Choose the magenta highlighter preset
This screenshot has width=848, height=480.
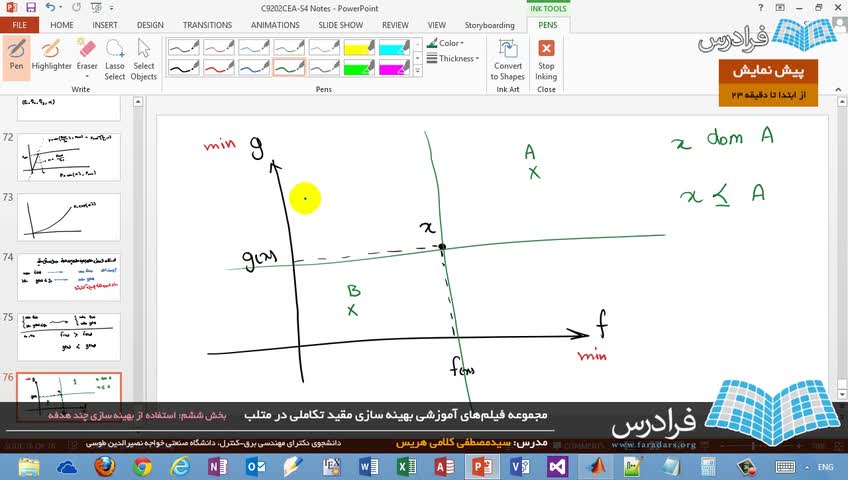point(394,68)
